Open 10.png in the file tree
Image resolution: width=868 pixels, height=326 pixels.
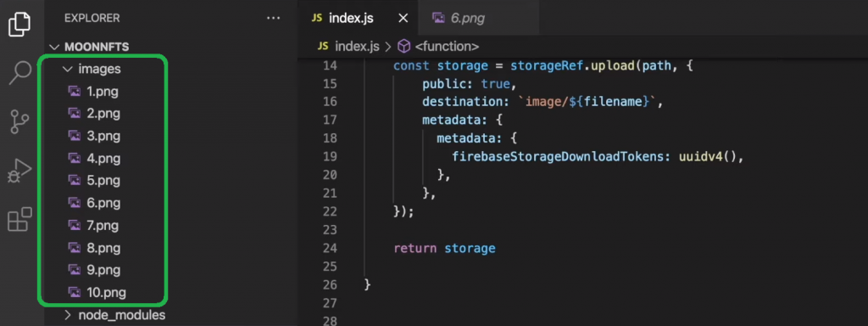pos(106,292)
